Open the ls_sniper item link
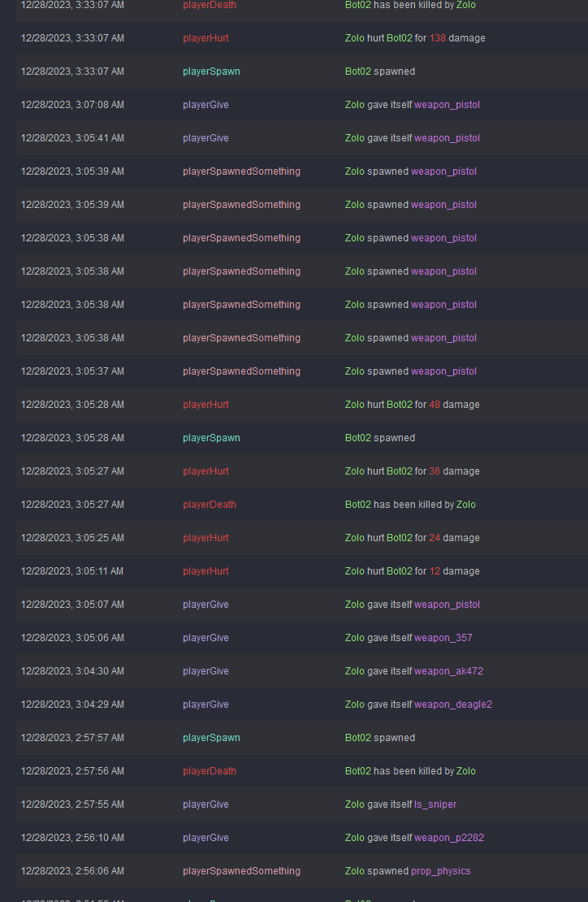This screenshot has width=588, height=902. tap(435, 804)
